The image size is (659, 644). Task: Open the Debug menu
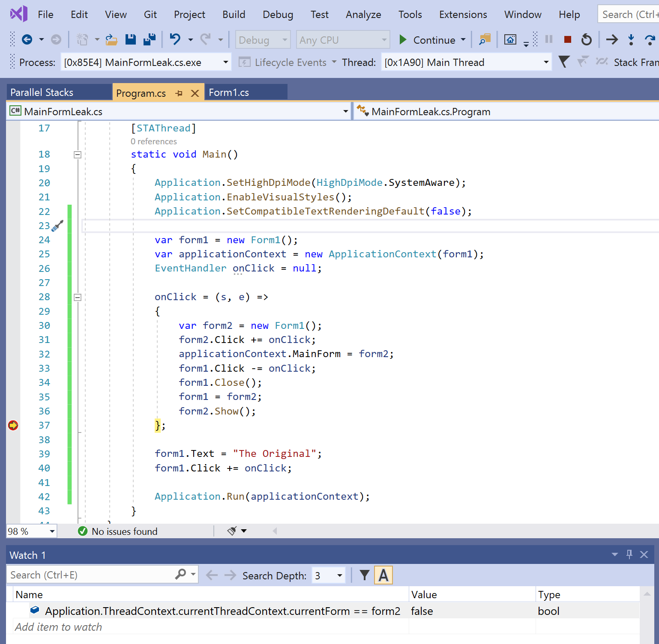[x=278, y=14]
